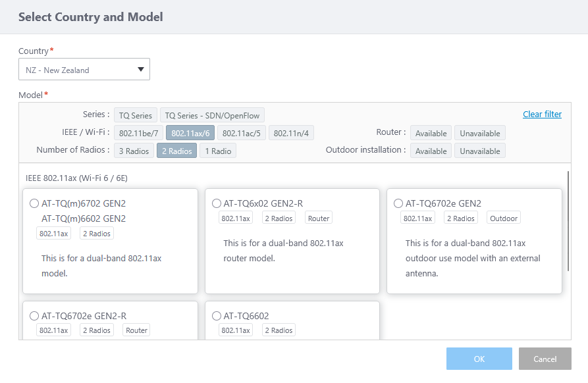Select AT-TQ6602 radio button

click(x=217, y=316)
